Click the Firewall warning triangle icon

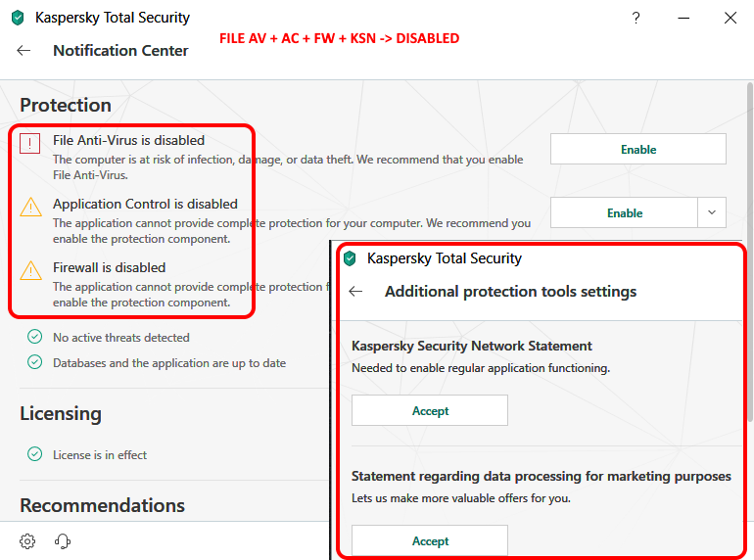[x=31, y=270]
